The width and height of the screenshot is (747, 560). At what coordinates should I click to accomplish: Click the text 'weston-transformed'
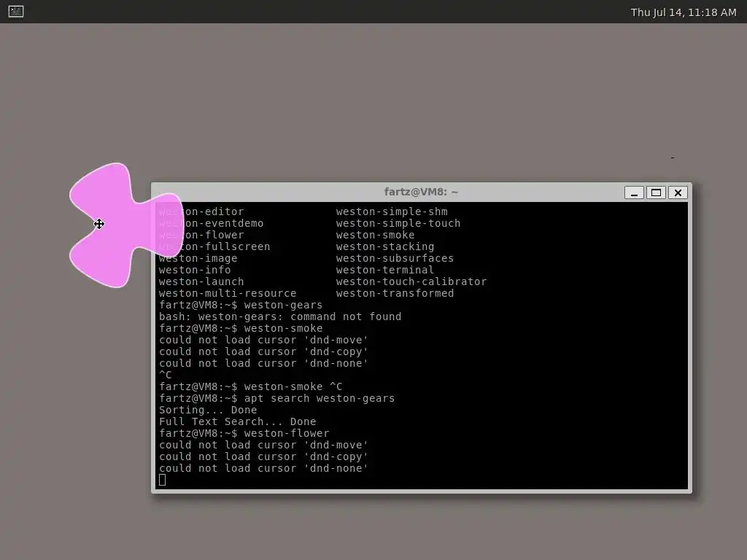point(395,293)
